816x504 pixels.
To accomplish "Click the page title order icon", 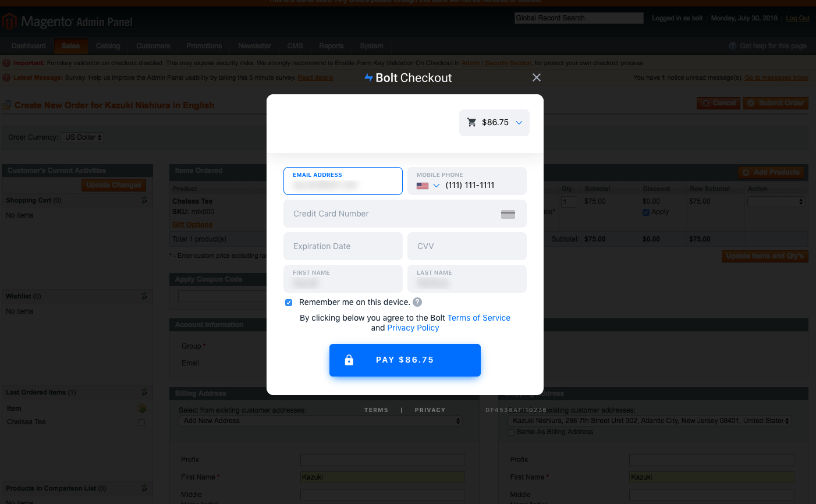I will (7, 105).
